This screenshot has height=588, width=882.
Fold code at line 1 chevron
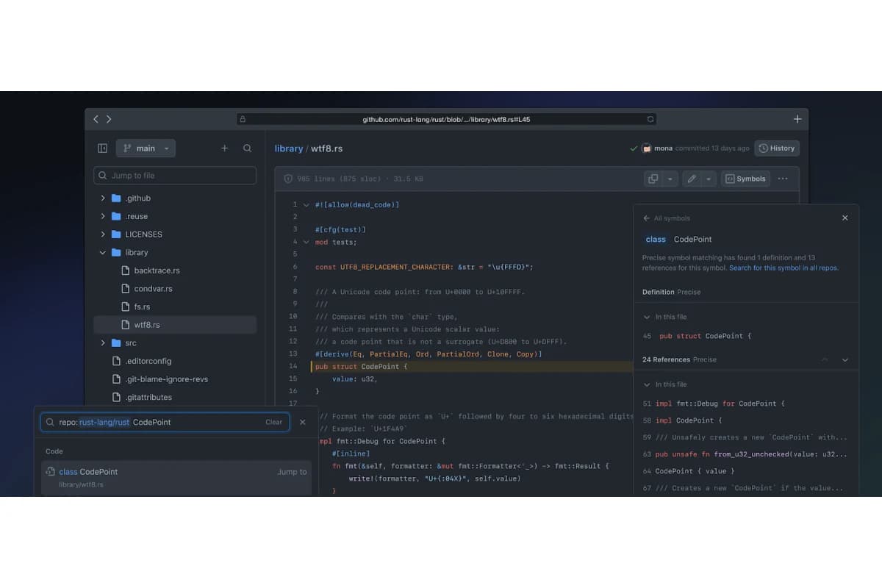(306, 205)
